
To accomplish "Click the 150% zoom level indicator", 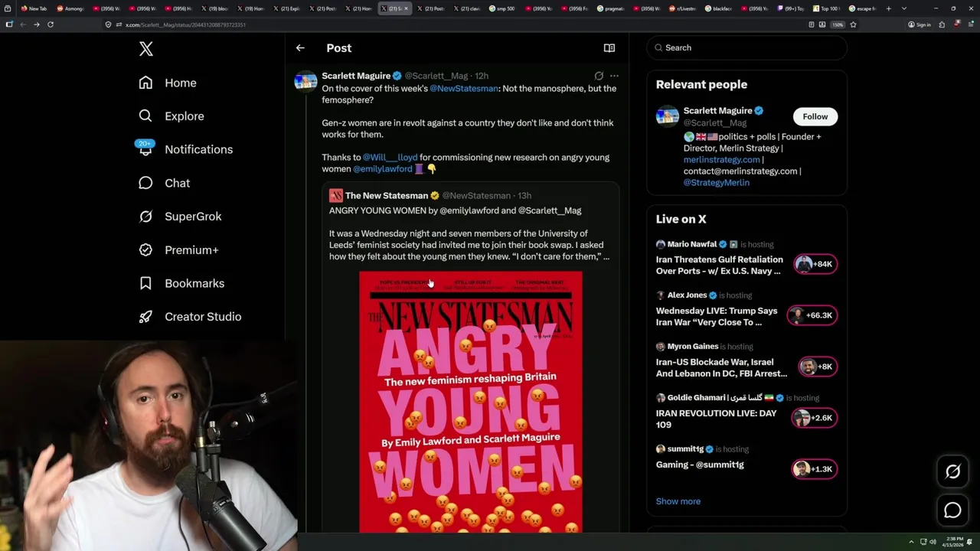I will click(x=838, y=24).
